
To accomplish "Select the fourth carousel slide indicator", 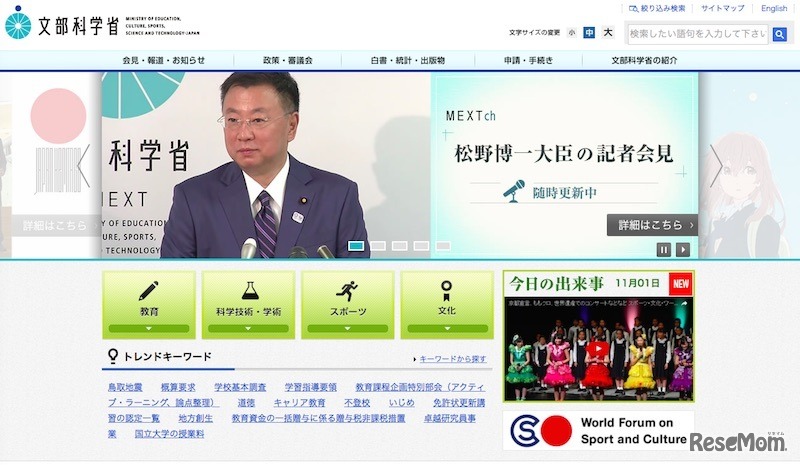I will point(421,246).
